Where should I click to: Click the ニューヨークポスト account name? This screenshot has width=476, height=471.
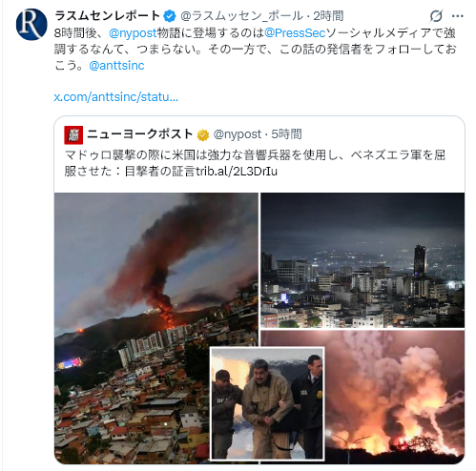pyautogui.click(x=140, y=134)
